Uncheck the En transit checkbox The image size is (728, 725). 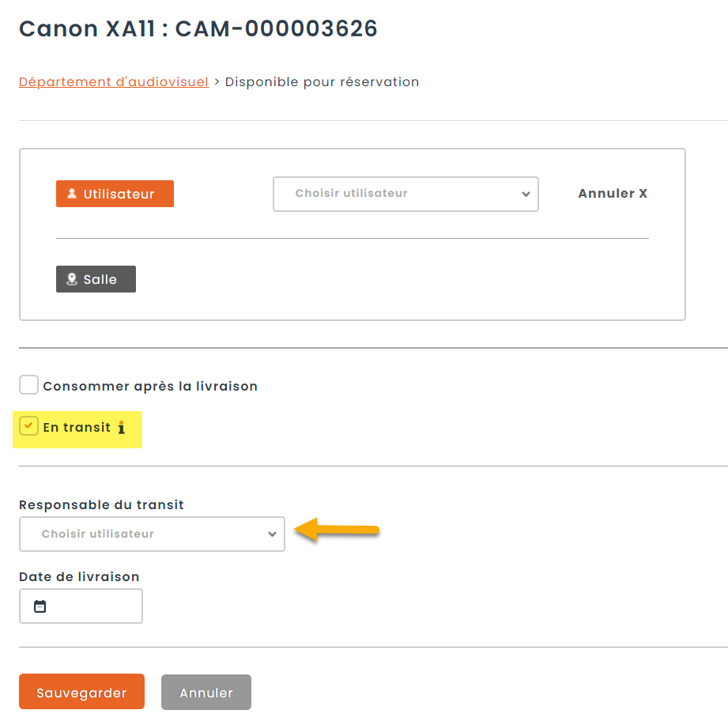click(x=29, y=426)
